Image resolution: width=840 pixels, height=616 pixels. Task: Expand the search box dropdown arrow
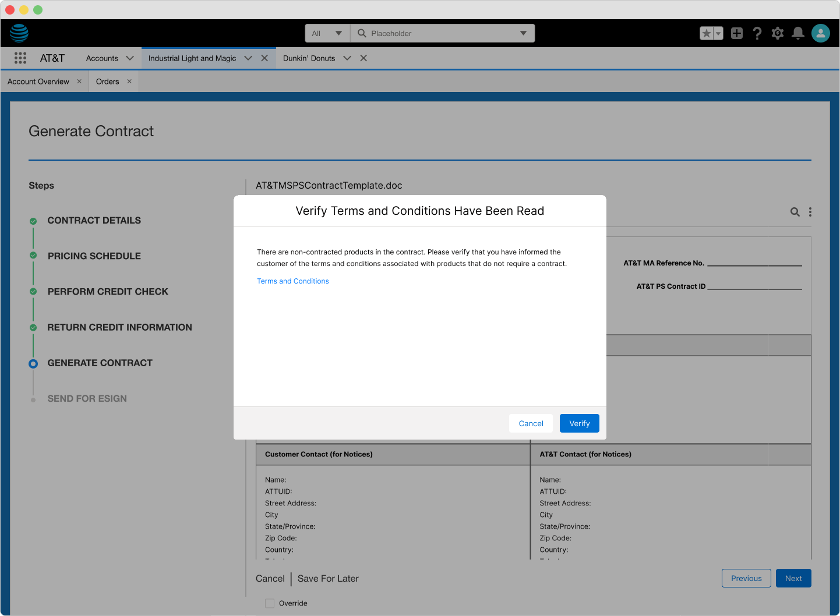(523, 33)
